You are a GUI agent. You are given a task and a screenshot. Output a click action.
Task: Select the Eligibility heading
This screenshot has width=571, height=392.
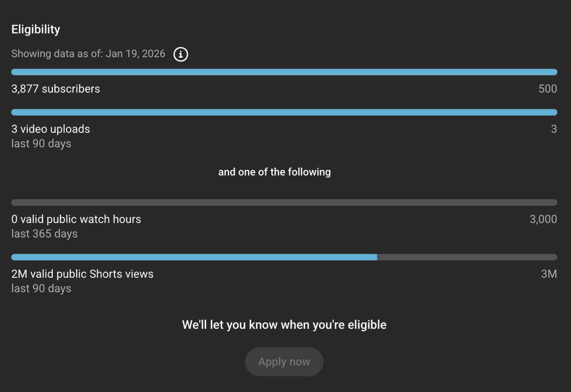point(36,29)
